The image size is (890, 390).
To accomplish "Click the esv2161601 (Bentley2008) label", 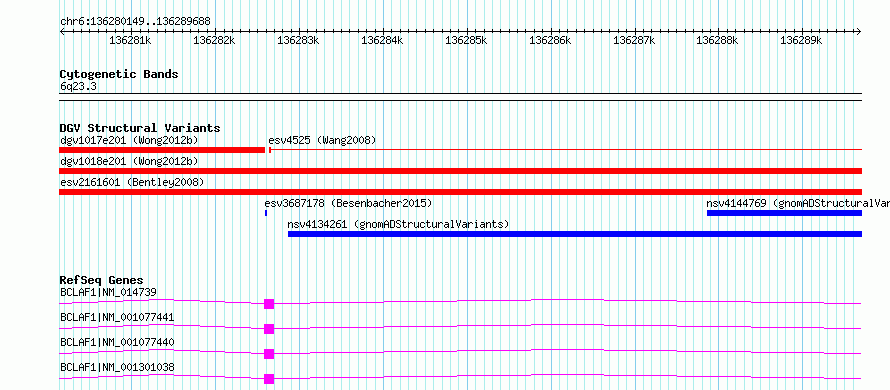I will tap(132, 182).
